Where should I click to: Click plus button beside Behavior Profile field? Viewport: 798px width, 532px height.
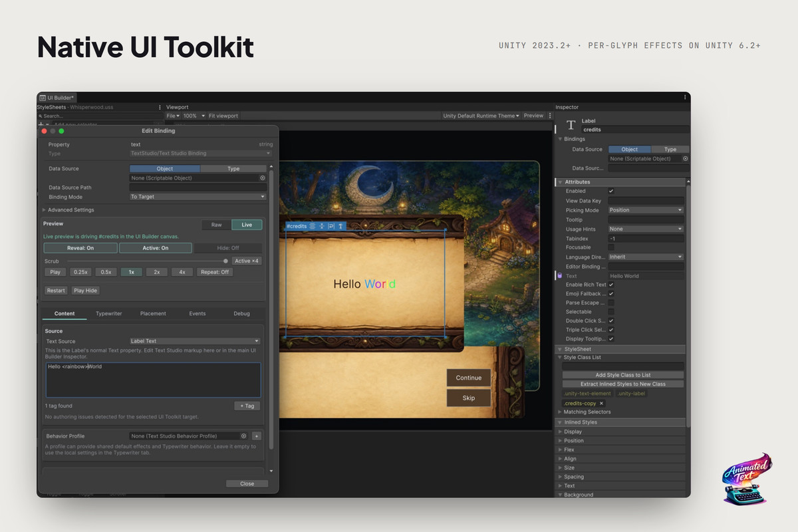pyautogui.click(x=256, y=436)
